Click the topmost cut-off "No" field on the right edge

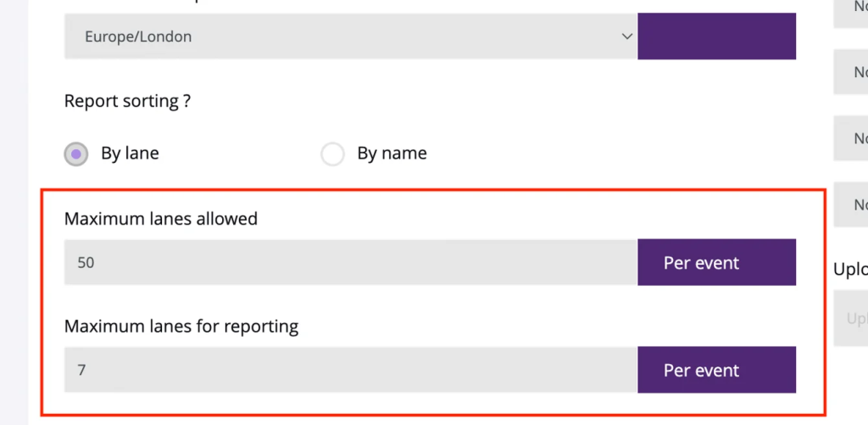(852, 12)
